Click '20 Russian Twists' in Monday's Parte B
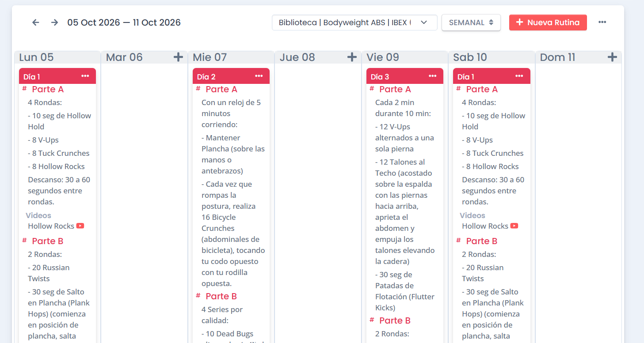644x343 pixels. [x=49, y=273]
